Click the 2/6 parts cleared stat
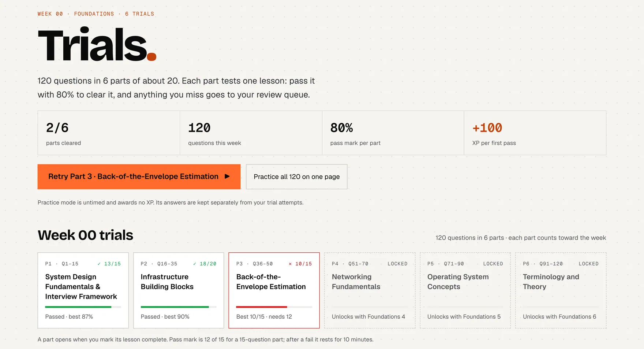This screenshot has height=349, width=644. [x=109, y=133]
